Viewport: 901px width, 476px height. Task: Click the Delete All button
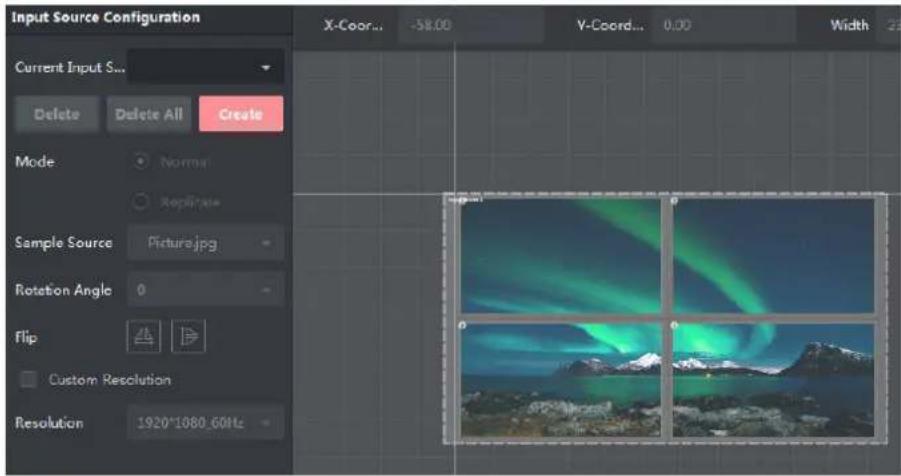(x=149, y=114)
